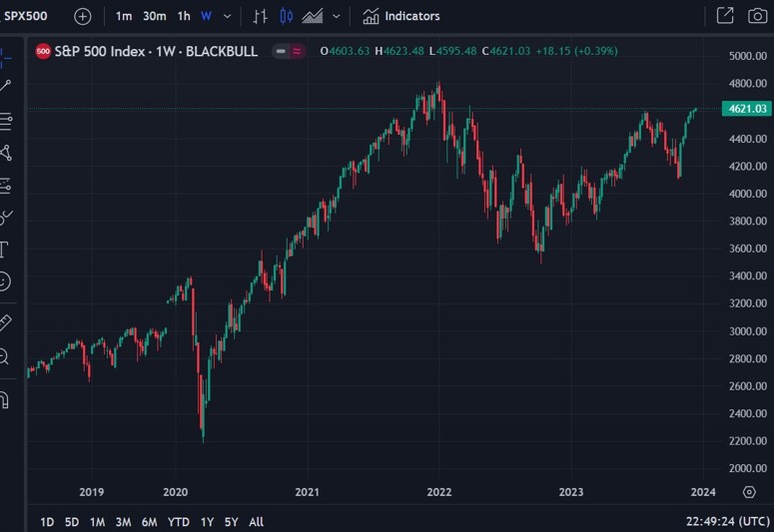Image resolution: width=774 pixels, height=532 pixels.
Task: Click the 22:49:24 (UTC) timezone clock
Action: [727, 522]
